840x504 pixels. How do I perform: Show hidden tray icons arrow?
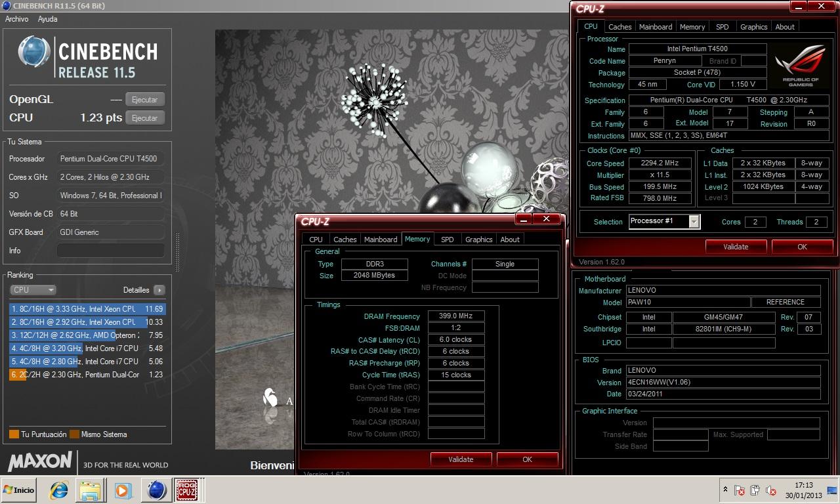pos(725,490)
